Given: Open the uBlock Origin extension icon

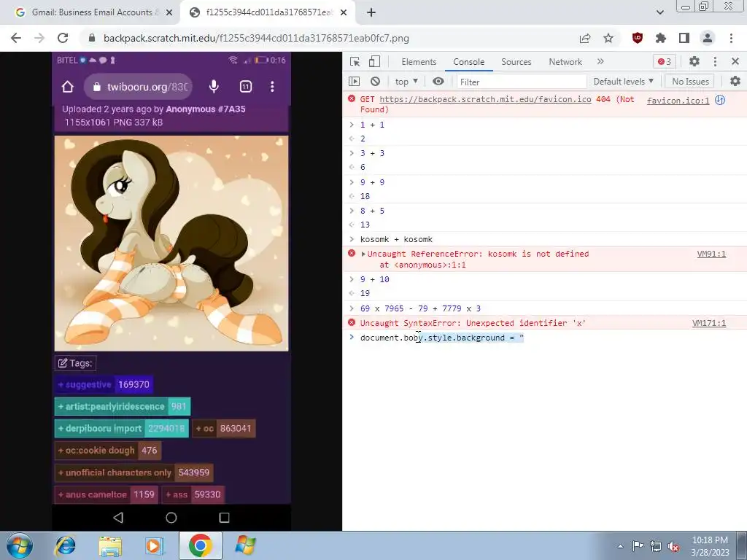Looking at the screenshot, I should click(x=638, y=38).
